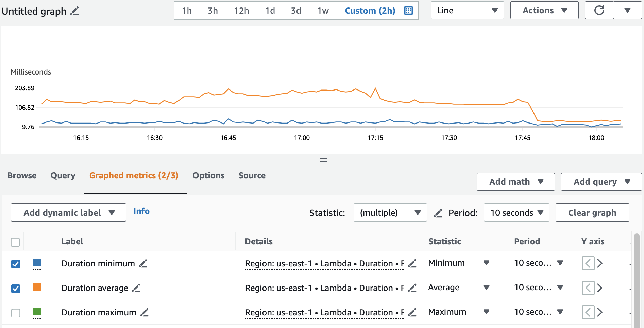
Task: Edit the Duration minimum label pencil icon
Action: pyautogui.click(x=143, y=264)
